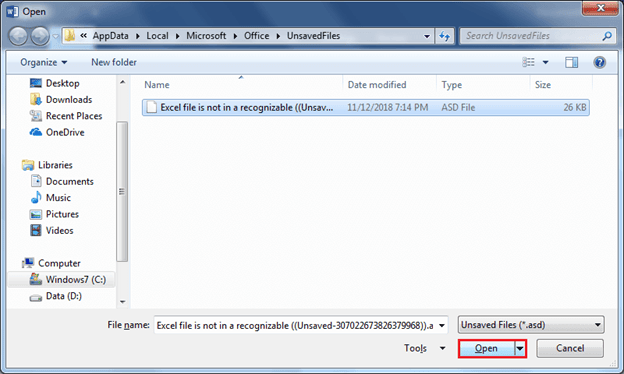624x374 pixels.
Task: Open the Organize menu
Action: pos(44,62)
